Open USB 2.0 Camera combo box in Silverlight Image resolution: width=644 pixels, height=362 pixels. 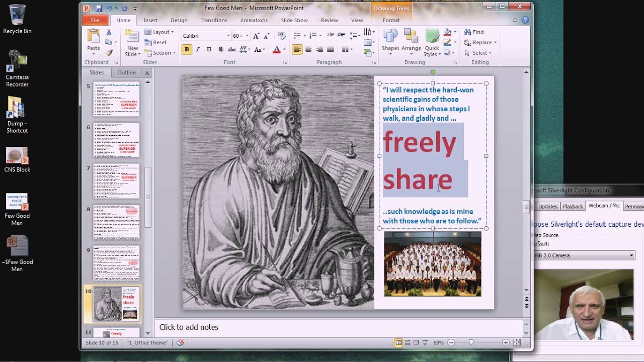(583, 255)
